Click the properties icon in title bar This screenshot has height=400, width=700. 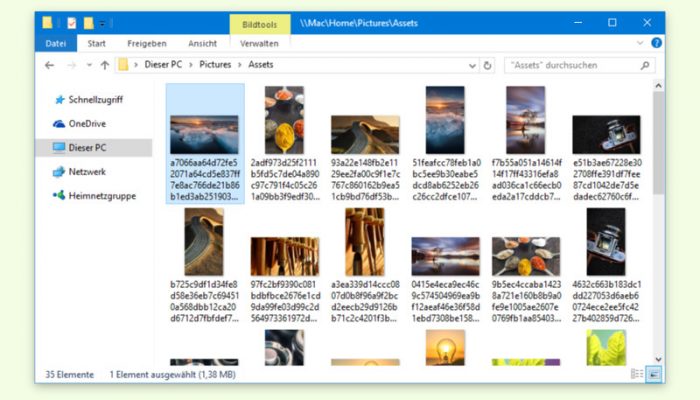pyautogui.click(x=71, y=23)
